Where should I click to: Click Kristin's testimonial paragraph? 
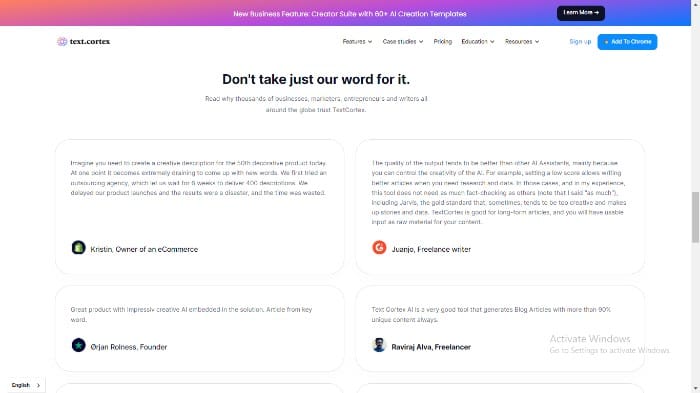pos(199,178)
